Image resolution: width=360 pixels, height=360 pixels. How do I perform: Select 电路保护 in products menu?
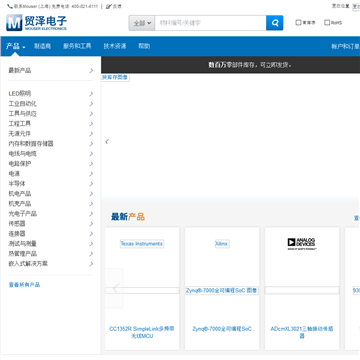(x=20, y=164)
